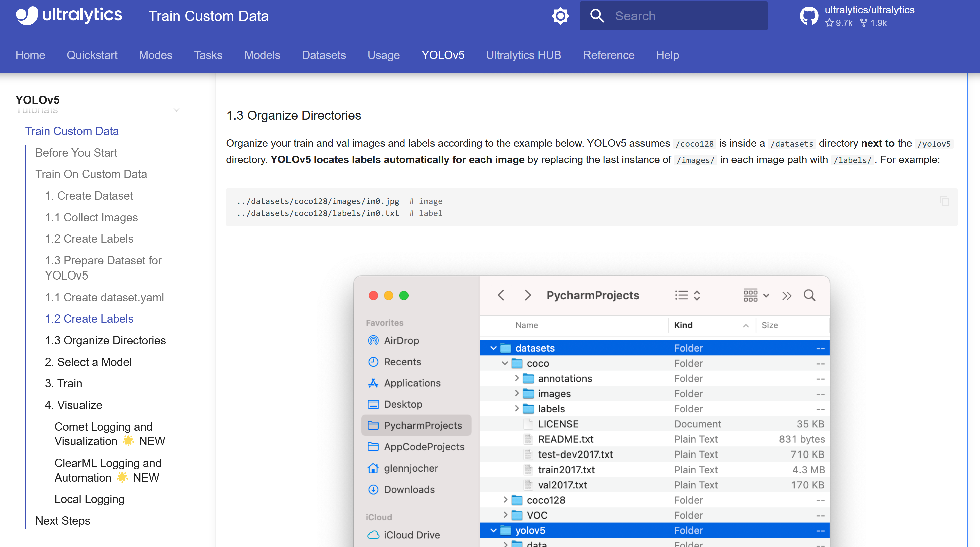Click Finder more toolbar items chevrons
Image resolution: width=980 pixels, height=547 pixels.
[787, 296]
